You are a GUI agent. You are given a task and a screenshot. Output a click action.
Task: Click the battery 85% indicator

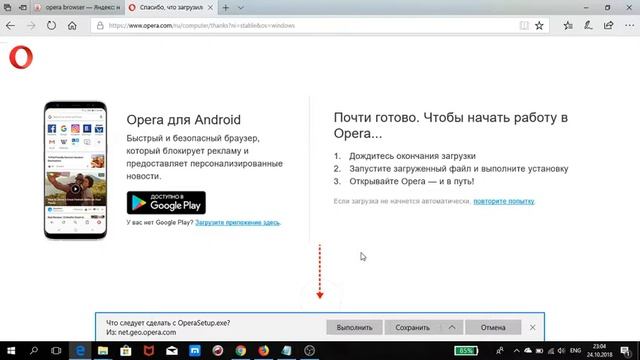[466, 351]
